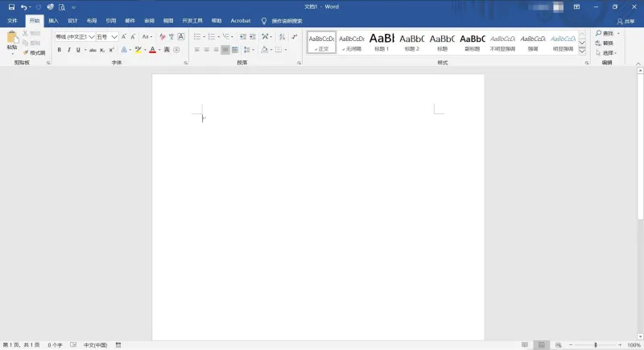This screenshot has width=644, height=350.
Task: Click the Clear All Formatting eraser icon
Action: (163, 37)
